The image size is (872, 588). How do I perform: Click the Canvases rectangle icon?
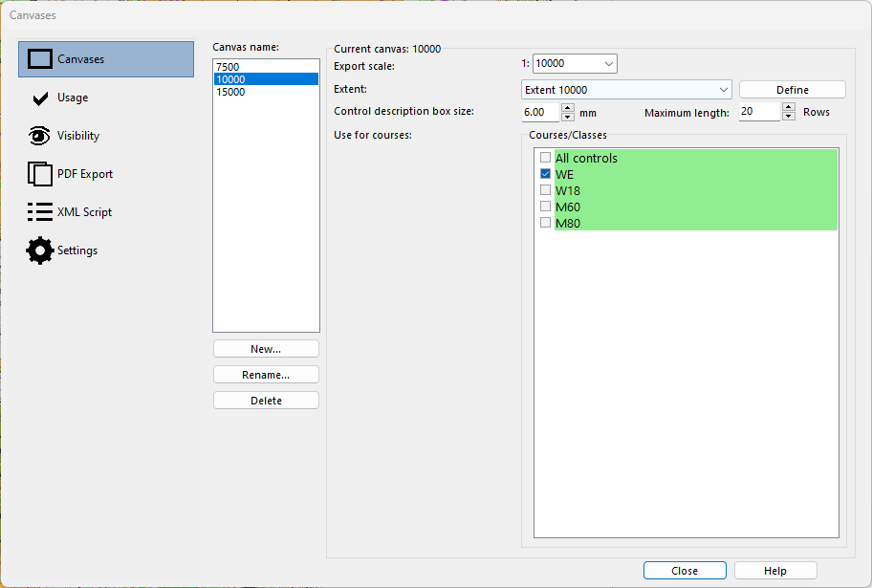coord(40,59)
